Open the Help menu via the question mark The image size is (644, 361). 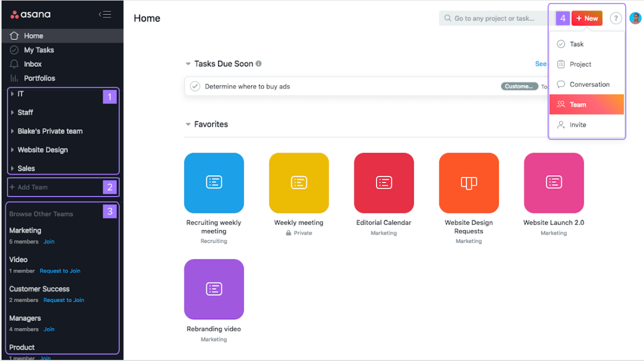[616, 18]
